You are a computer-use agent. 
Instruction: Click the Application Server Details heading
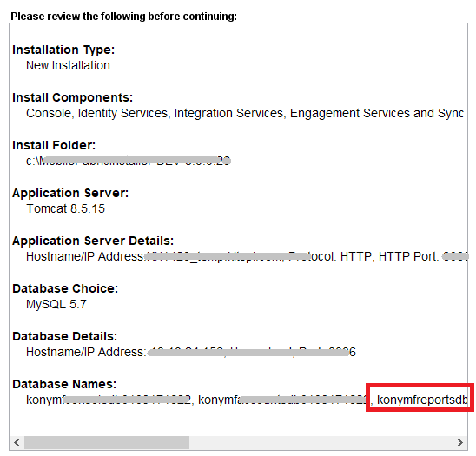coord(93,241)
